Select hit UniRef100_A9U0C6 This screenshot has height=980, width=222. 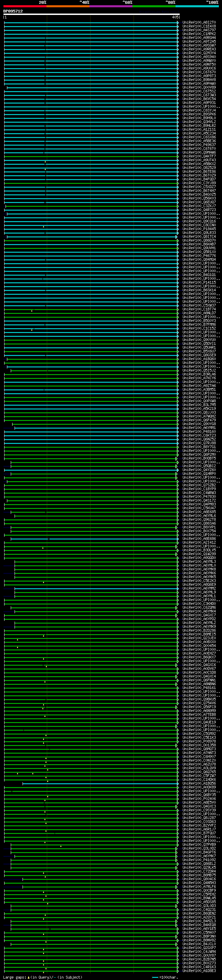click(199, 68)
